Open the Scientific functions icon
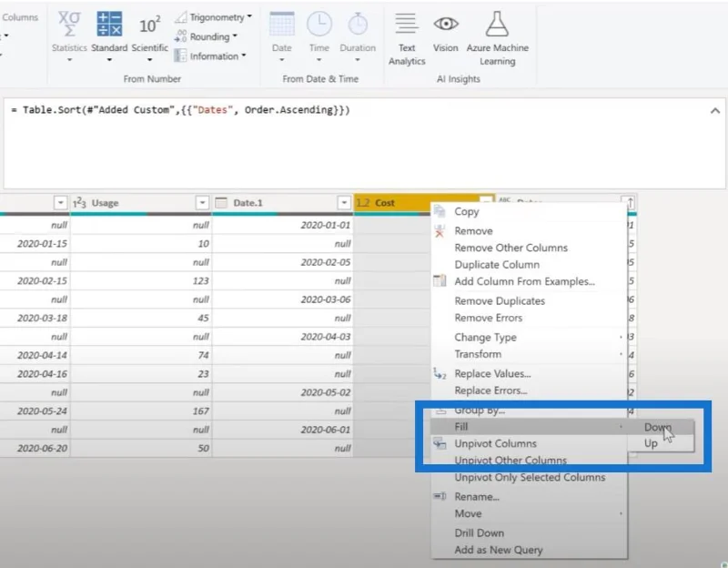 coord(149,25)
